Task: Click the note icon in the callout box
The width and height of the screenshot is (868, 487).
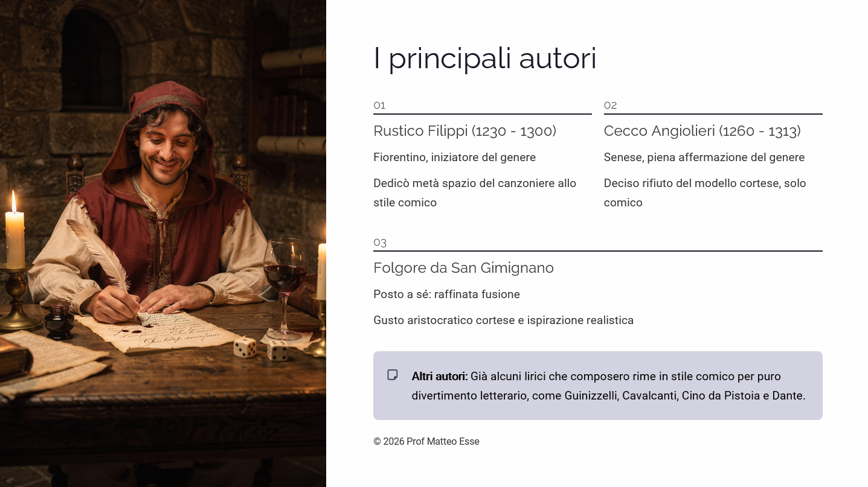Action: point(393,375)
